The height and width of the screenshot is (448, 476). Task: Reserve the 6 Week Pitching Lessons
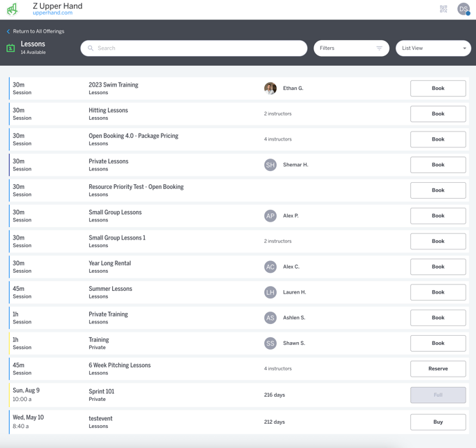(x=438, y=369)
